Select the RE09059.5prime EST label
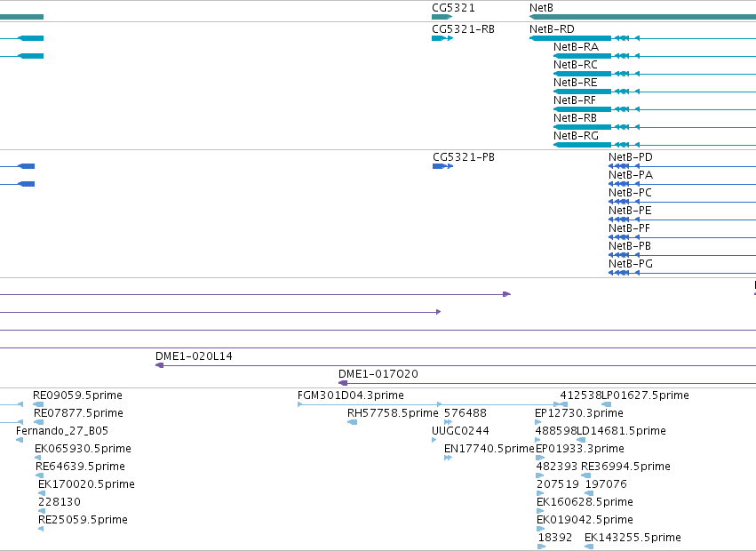Viewport: 756px width, 551px height. pos(77,395)
